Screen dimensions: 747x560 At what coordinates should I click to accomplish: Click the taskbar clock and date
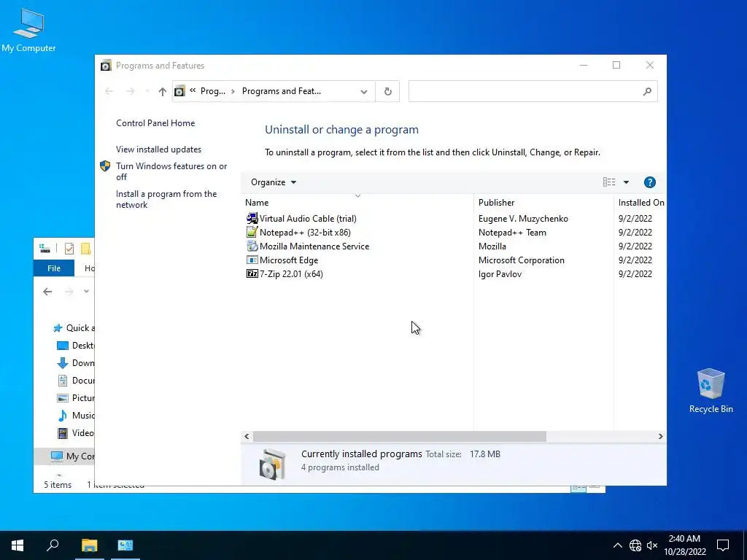click(x=684, y=545)
